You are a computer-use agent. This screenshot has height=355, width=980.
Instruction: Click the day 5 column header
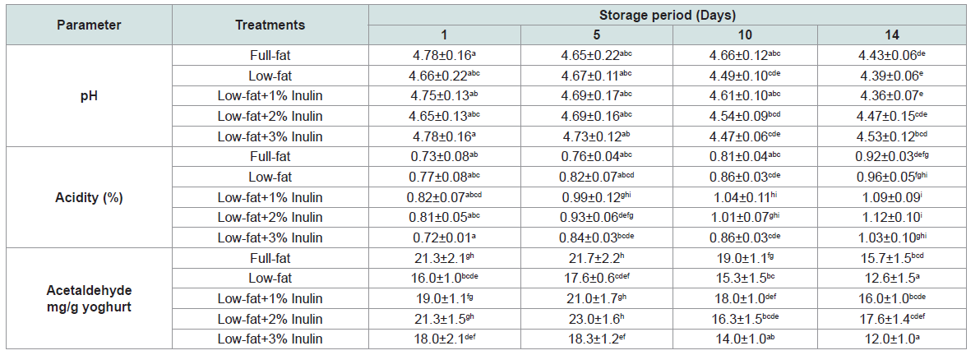pos(596,35)
